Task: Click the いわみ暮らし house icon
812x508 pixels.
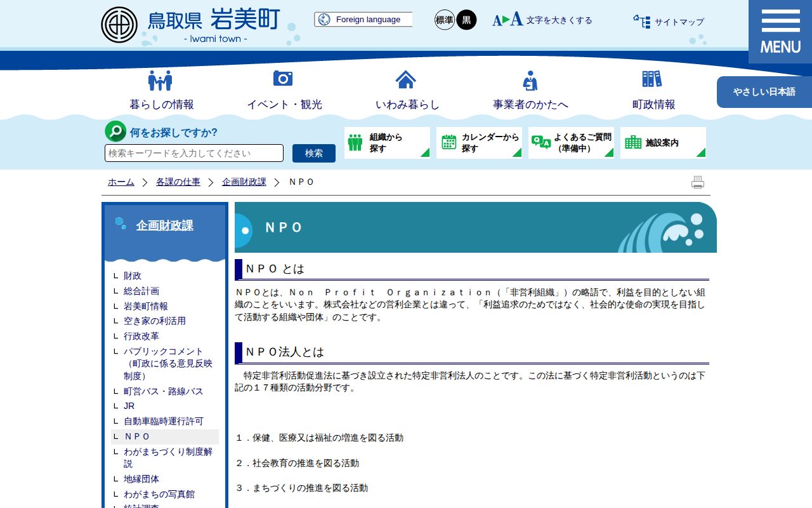Action: point(406,79)
